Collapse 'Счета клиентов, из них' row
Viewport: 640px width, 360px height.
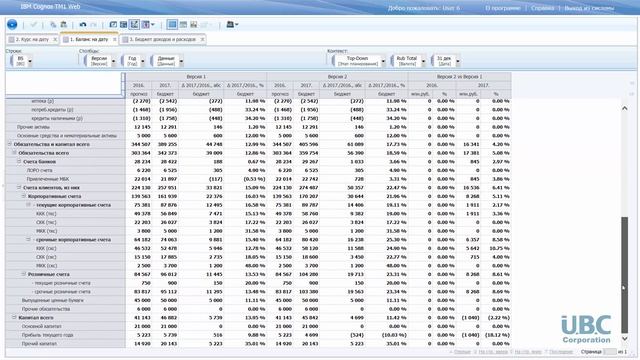tap(19, 187)
